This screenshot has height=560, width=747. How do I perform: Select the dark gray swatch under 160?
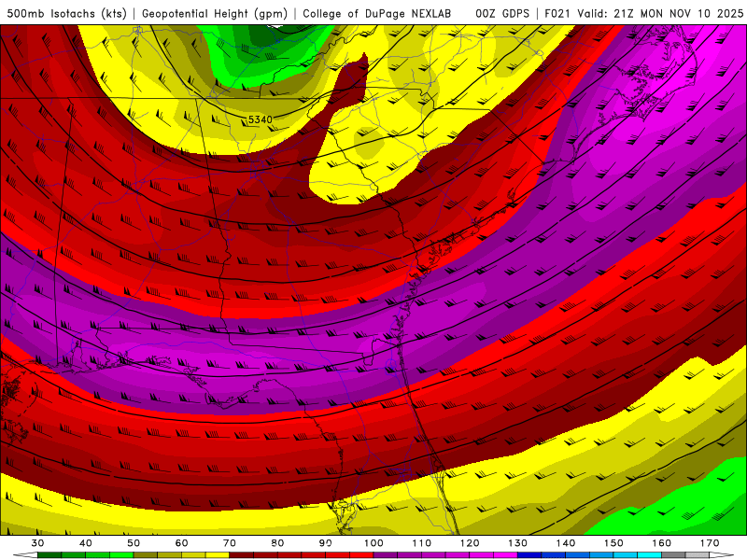(673, 555)
